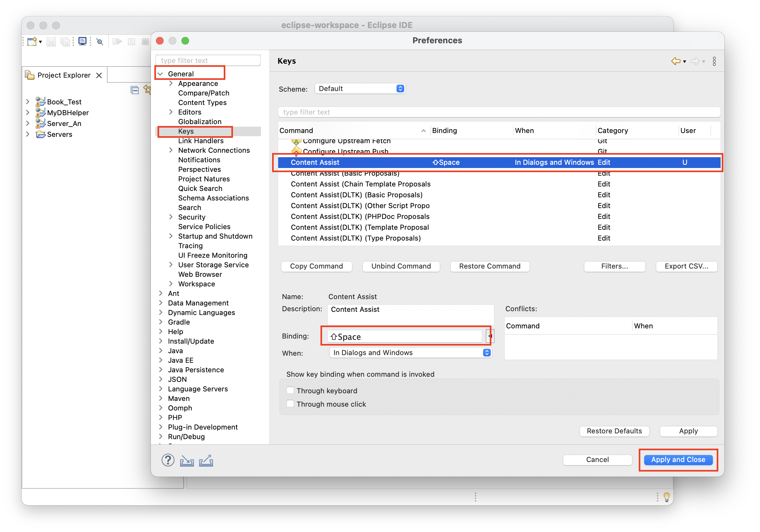Click the lightbulb tip icon in status bar
Screen dimensions: 760x532
[x=666, y=497]
